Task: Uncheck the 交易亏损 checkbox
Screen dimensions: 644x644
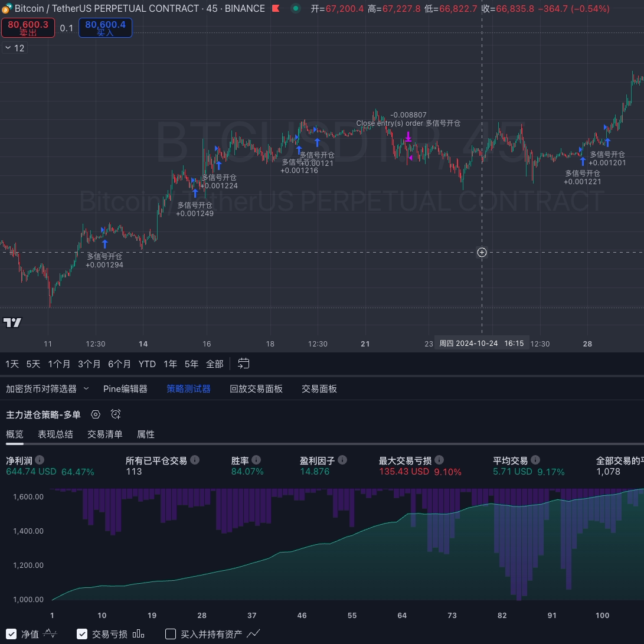Action: coord(82,634)
